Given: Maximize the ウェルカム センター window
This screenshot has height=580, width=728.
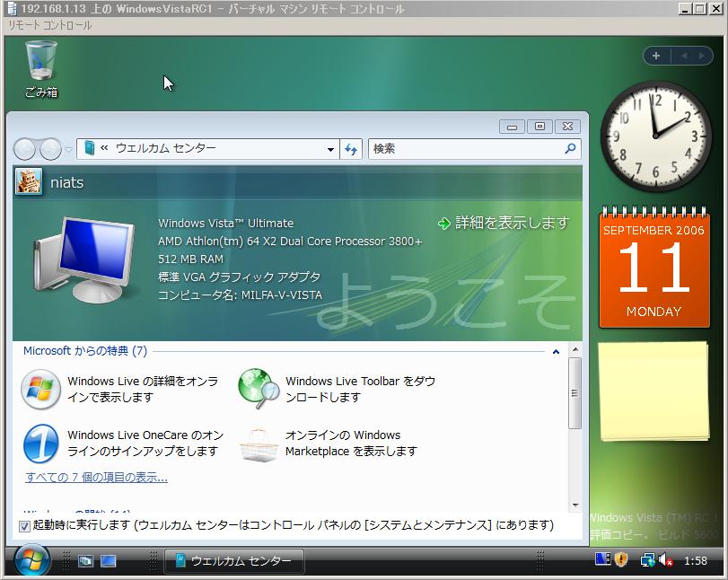Looking at the screenshot, I should [x=539, y=127].
